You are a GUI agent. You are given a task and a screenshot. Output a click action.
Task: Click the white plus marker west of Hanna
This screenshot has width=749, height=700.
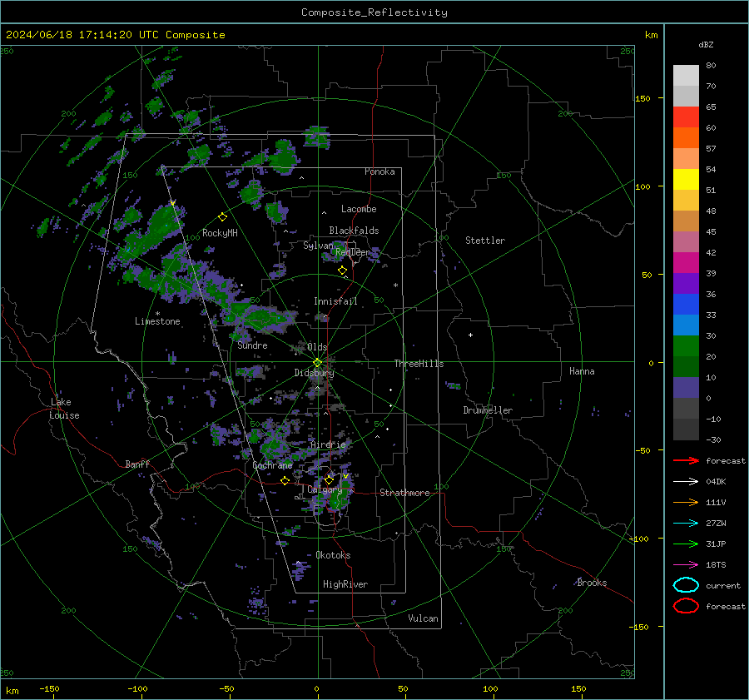click(470, 335)
